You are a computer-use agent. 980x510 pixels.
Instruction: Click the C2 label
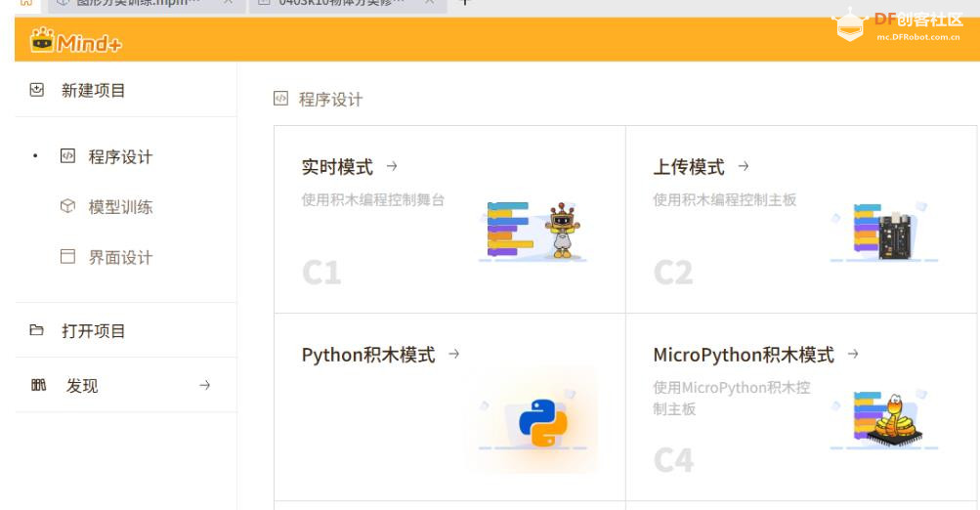click(673, 273)
